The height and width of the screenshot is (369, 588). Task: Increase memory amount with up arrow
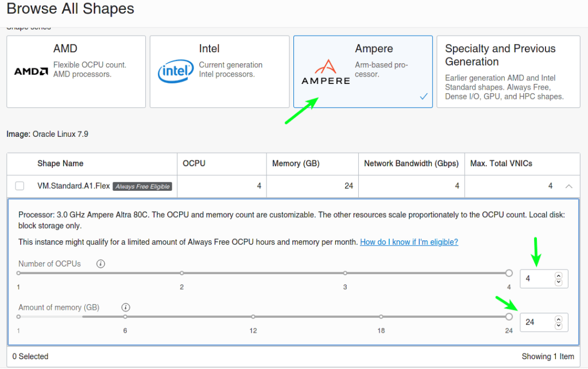(x=559, y=320)
